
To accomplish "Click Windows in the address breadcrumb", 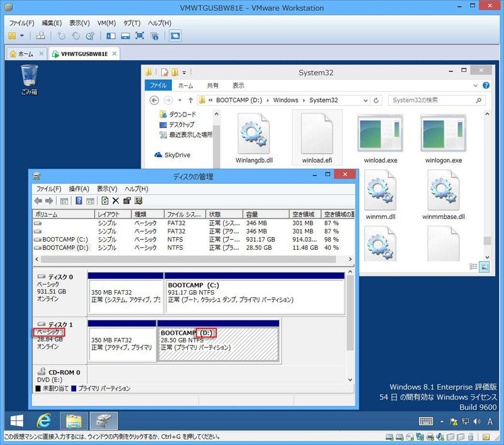I will [286, 100].
